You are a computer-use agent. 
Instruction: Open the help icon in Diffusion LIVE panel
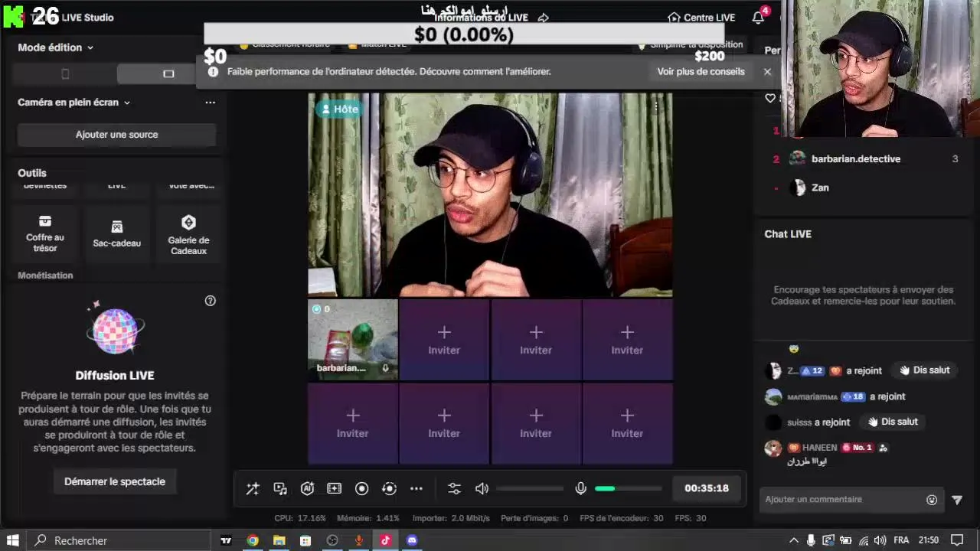pyautogui.click(x=211, y=301)
